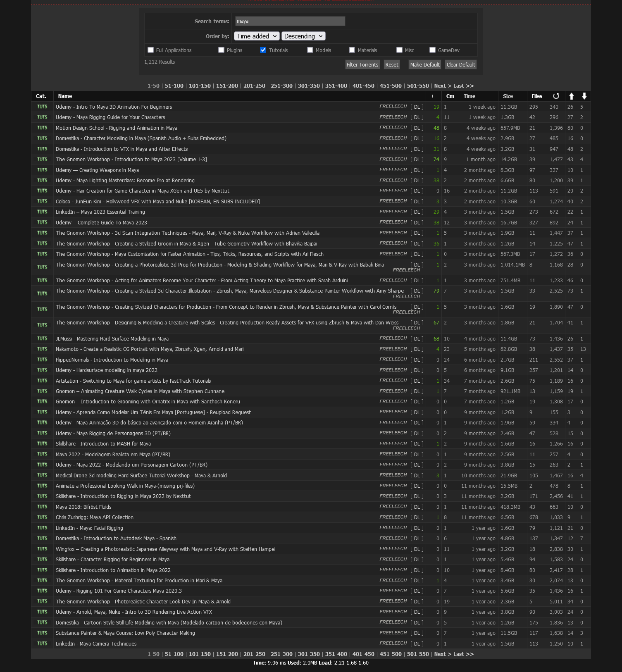Uncheck the Tutorials category checkbox
The width and height of the screenshot is (622, 672).
[x=263, y=50]
